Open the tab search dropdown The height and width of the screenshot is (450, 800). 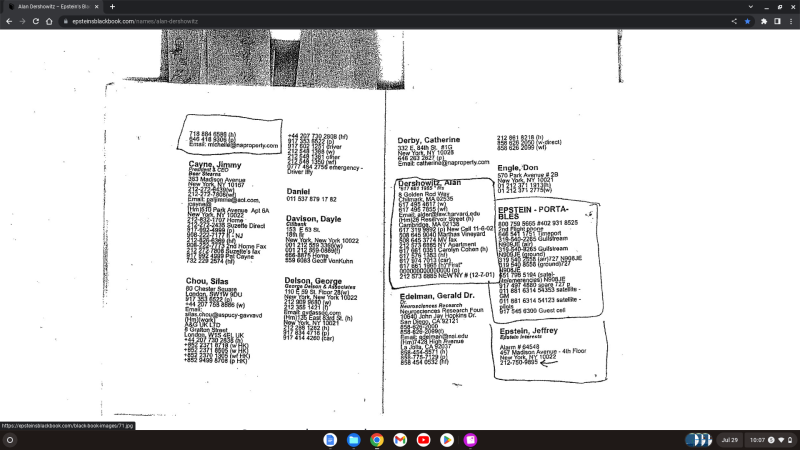coord(751,7)
